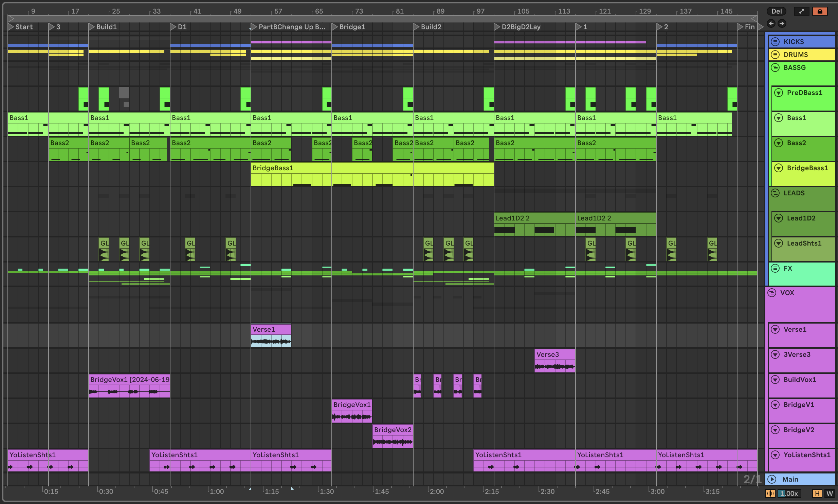
Task: Click the KICKS group fold icon
Action: [x=775, y=42]
